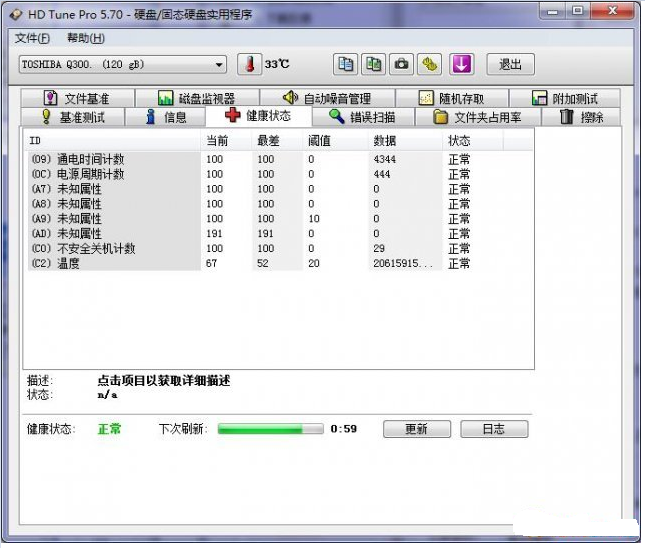Switch to the 文件基准 tab
This screenshot has height=548, width=645.
pyautogui.click(x=78, y=98)
